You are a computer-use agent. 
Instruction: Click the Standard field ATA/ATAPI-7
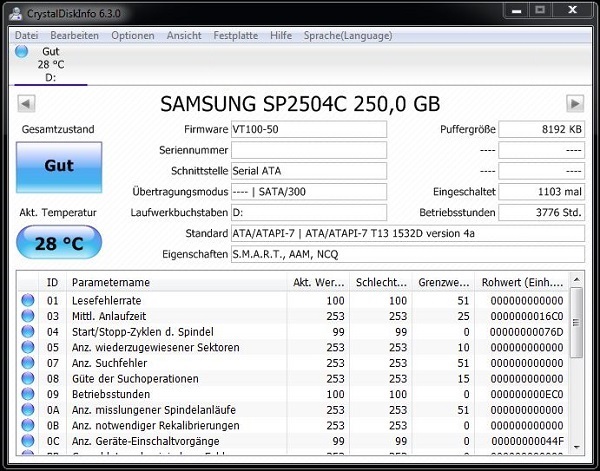pos(408,233)
